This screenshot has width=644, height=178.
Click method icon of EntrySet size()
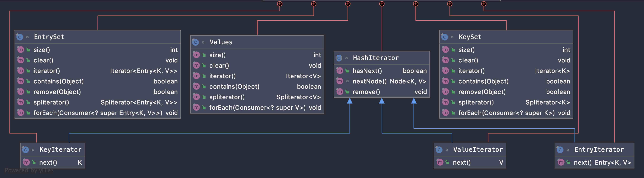pos(20,50)
